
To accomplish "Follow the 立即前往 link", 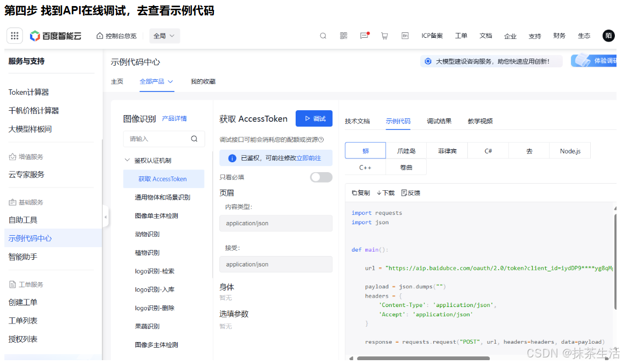I will pos(309,158).
